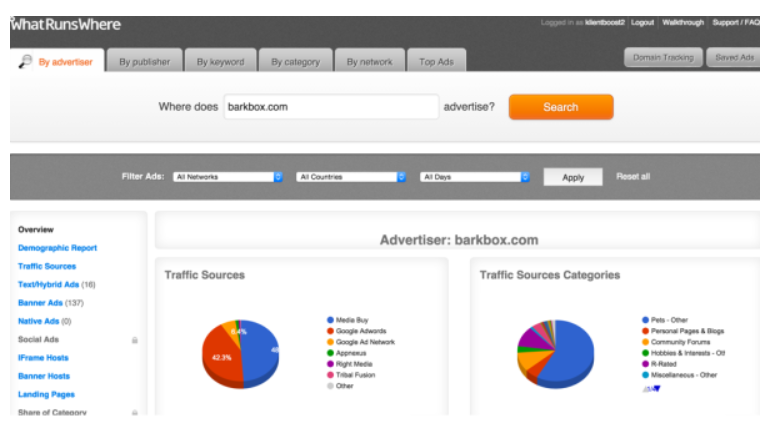Click the Media Buy legend swatch
Image resolution: width=777 pixels, height=427 pixels.
tap(330, 320)
